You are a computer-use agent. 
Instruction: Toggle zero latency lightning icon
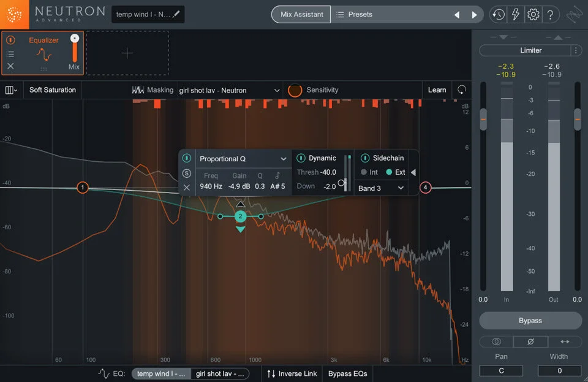point(516,15)
